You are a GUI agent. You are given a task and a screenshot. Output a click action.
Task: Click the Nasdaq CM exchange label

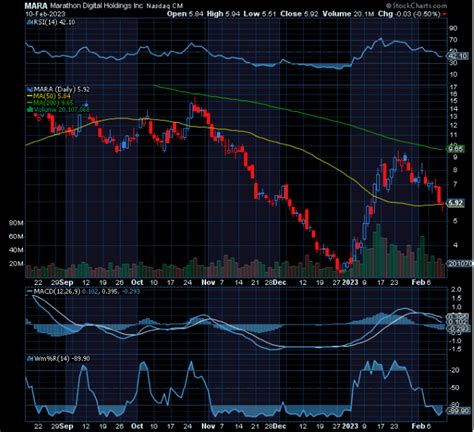(165, 6)
